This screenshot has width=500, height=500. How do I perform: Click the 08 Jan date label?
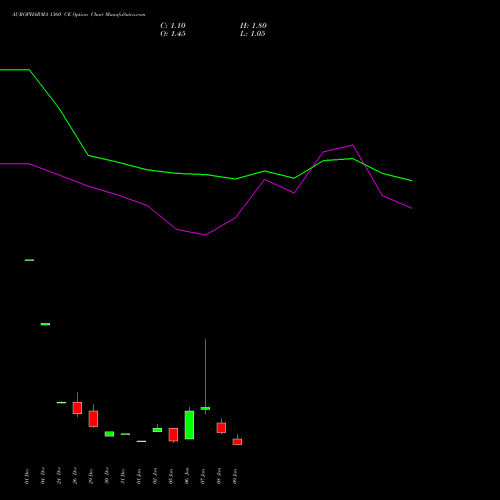[219, 476]
